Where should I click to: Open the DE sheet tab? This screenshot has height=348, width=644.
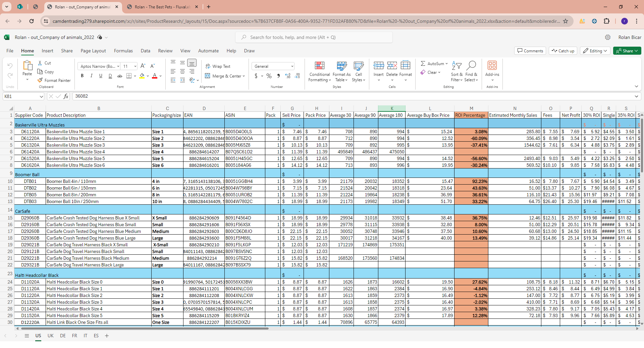click(x=63, y=336)
